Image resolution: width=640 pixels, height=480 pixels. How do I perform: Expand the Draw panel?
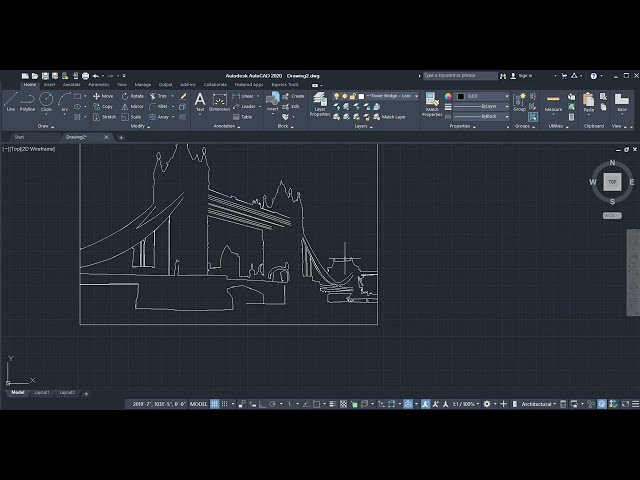[x=46, y=127]
